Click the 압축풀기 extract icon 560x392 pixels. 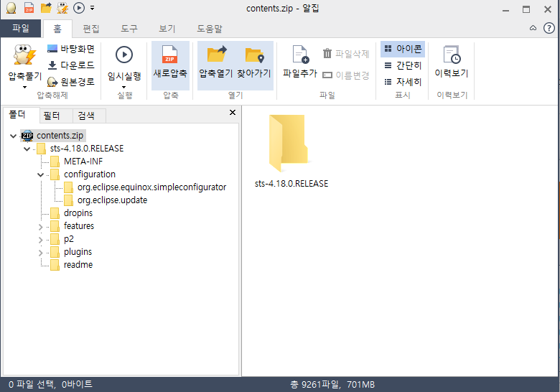pyautogui.click(x=25, y=55)
